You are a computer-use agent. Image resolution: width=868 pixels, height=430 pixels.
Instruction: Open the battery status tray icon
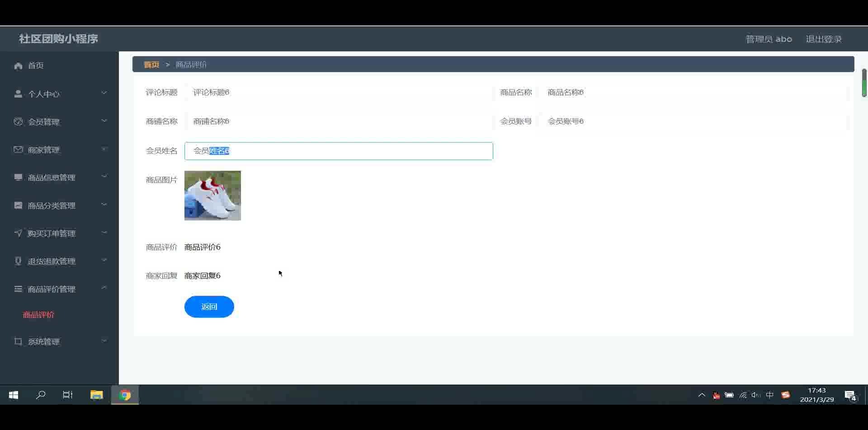point(729,395)
